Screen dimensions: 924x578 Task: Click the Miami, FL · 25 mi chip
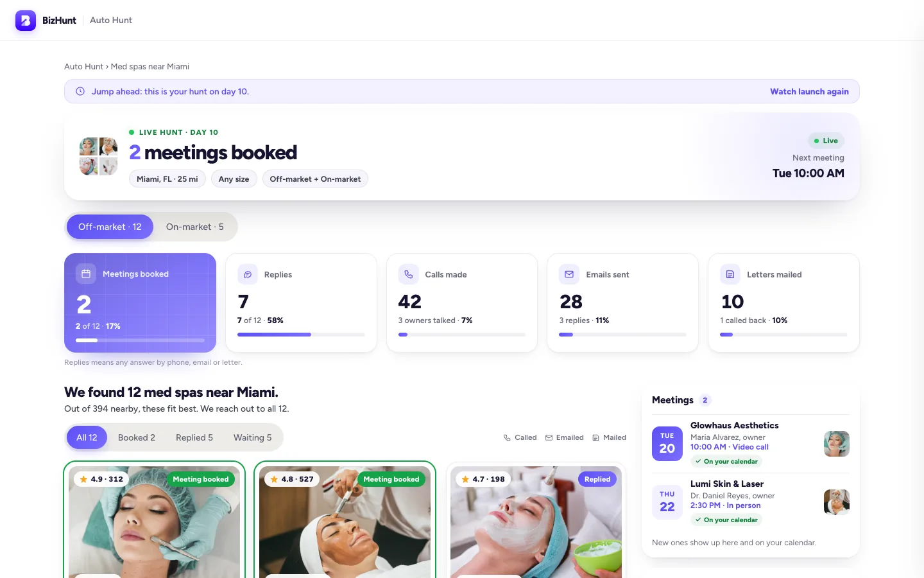[x=167, y=179]
